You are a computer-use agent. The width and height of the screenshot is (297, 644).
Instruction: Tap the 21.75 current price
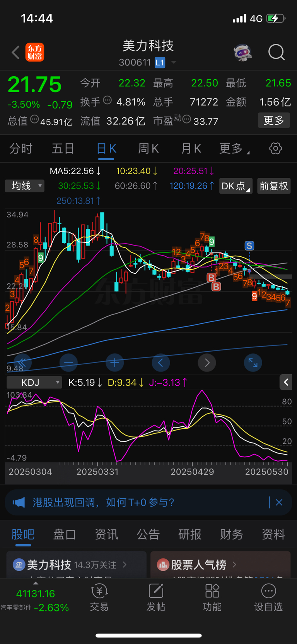[x=35, y=84]
